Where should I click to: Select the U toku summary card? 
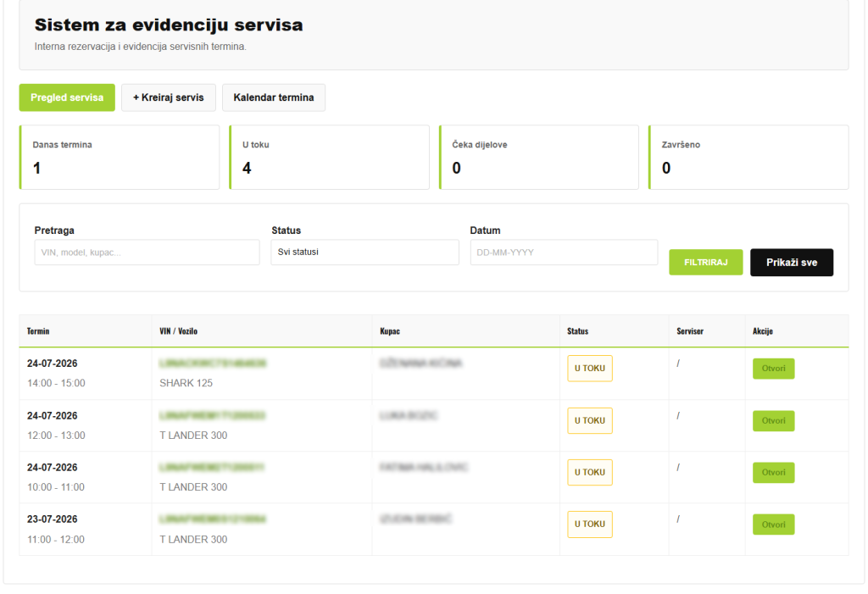(330, 158)
